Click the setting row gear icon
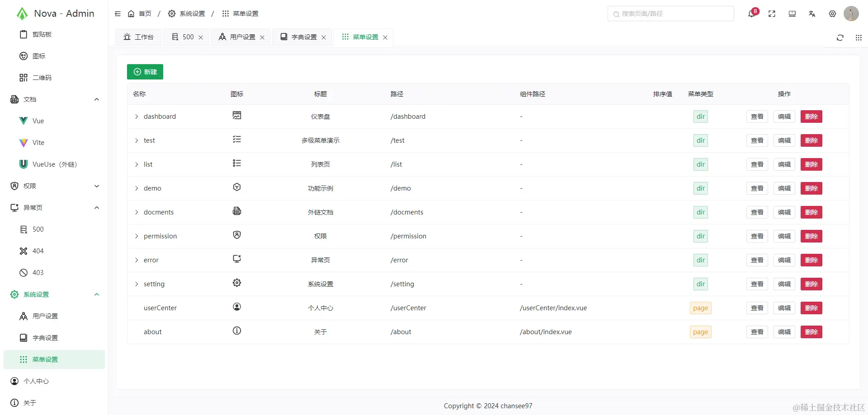Image resolution: width=868 pixels, height=415 pixels. (237, 283)
